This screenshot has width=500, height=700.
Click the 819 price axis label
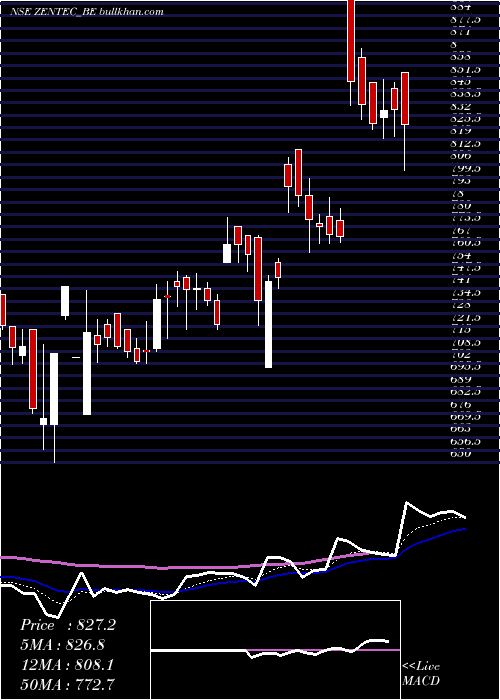pyautogui.click(x=462, y=131)
